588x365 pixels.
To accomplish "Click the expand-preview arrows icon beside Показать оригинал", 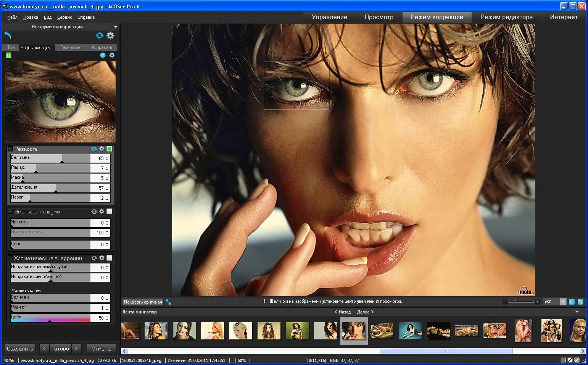I will pos(168,302).
